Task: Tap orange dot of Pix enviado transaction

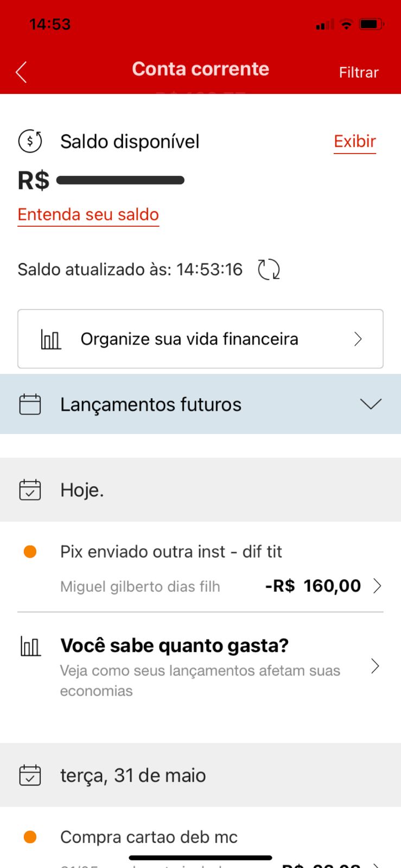Action: tap(30, 552)
